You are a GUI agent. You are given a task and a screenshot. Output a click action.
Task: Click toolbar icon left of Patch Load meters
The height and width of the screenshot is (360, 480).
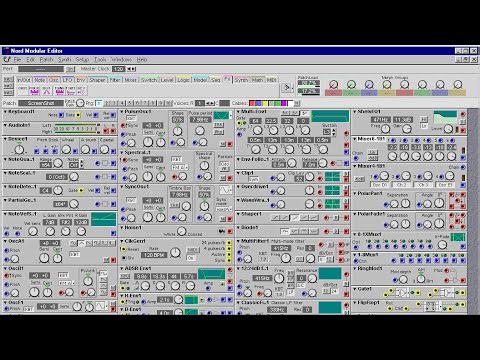coord(287,88)
